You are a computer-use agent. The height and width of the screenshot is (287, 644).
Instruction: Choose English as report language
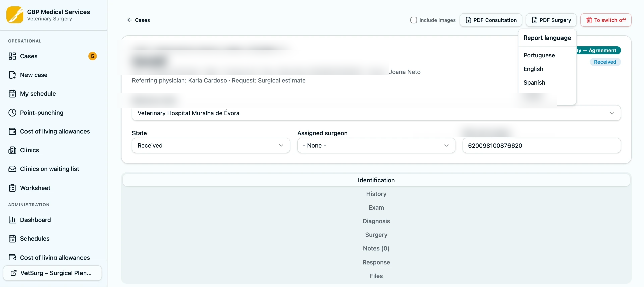pos(533,69)
